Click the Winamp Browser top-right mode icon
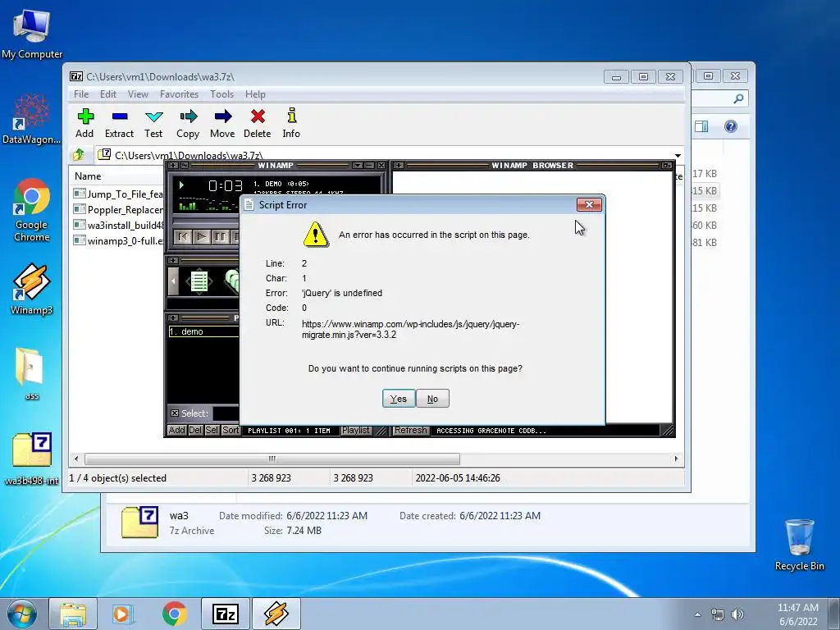 tap(666, 166)
